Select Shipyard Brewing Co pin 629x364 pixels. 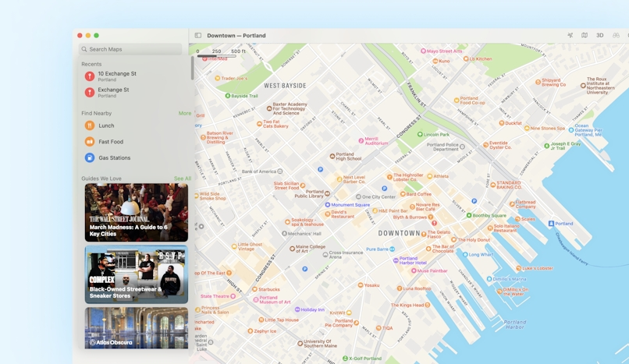pos(538,82)
